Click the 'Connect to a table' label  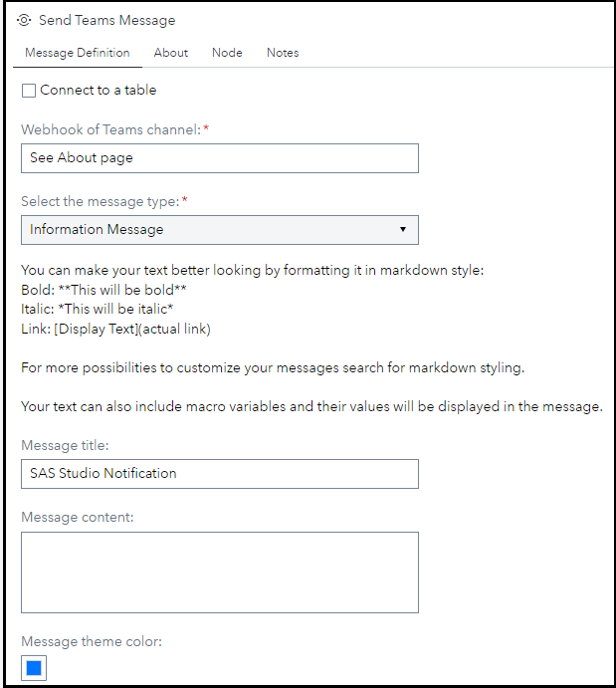(99, 90)
